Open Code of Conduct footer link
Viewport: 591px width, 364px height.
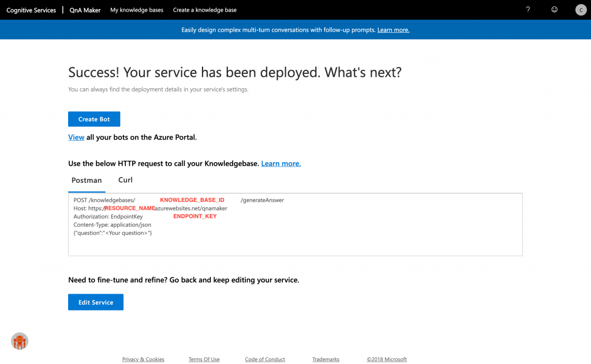click(x=265, y=359)
